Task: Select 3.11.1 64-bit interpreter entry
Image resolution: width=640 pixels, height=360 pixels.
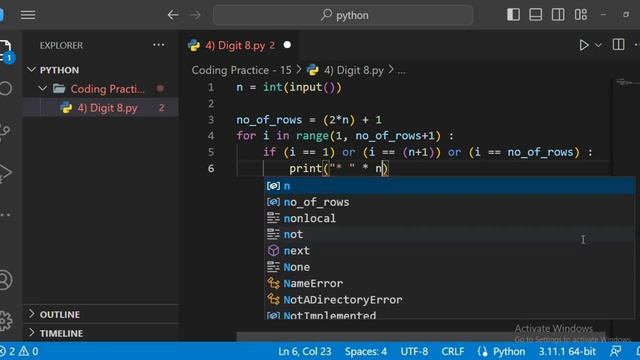Action: (x=567, y=351)
